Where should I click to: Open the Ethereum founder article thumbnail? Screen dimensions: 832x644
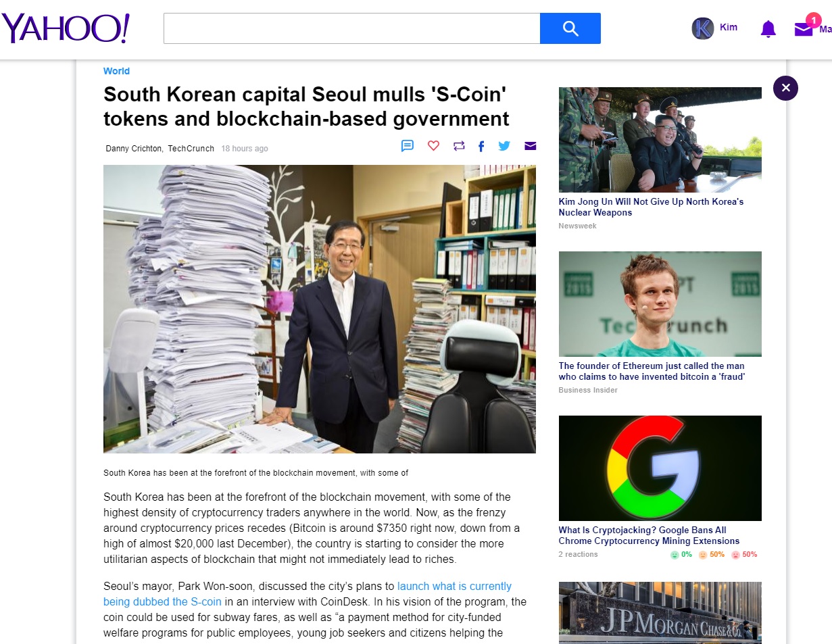pos(660,304)
